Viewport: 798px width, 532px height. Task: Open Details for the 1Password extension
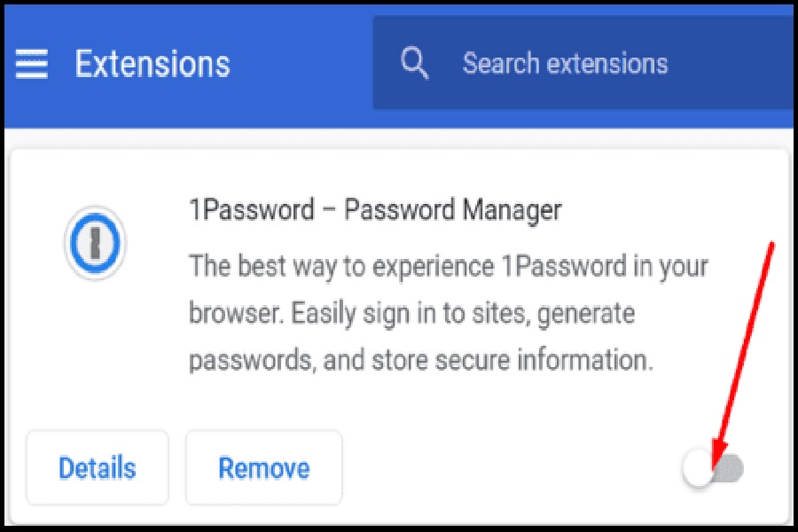coord(98,468)
